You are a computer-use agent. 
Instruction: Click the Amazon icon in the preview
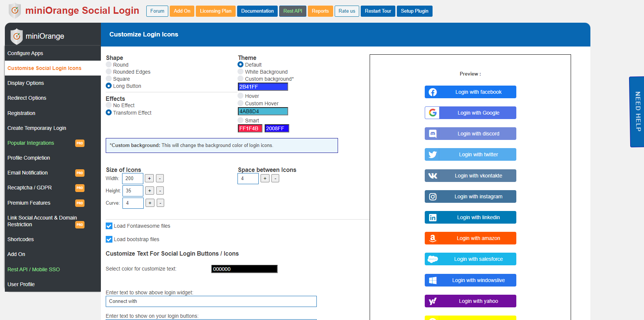(x=433, y=238)
